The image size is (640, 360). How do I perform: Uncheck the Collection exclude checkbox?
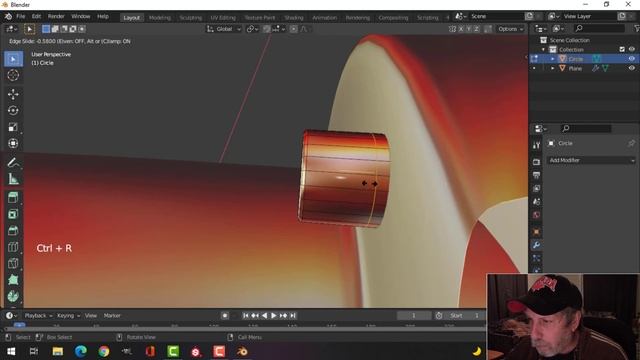click(x=622, y=49)
